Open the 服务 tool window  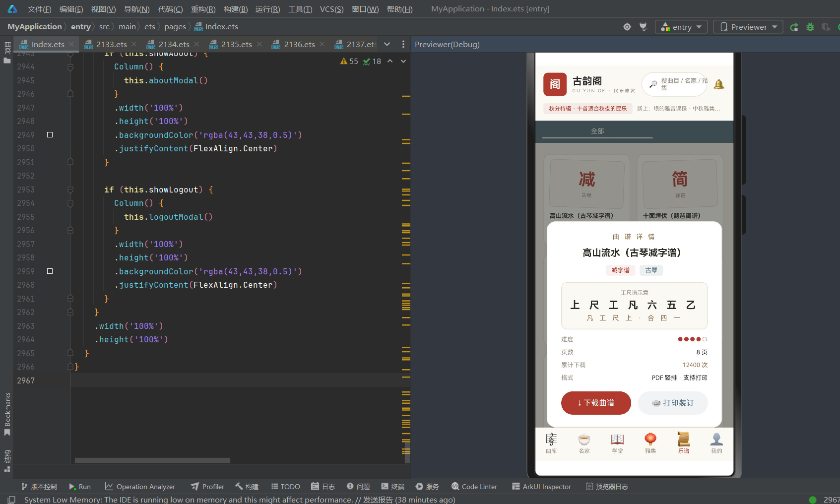coord(428,487)
